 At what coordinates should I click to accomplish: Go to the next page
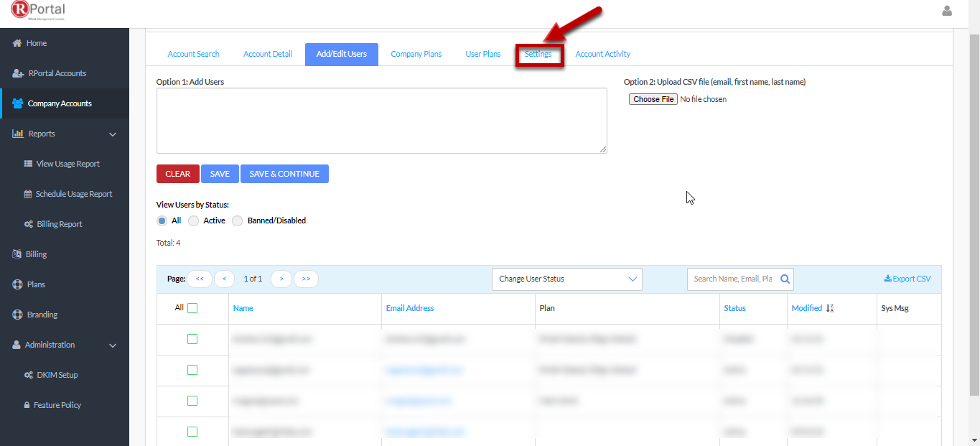coord(281,279)
